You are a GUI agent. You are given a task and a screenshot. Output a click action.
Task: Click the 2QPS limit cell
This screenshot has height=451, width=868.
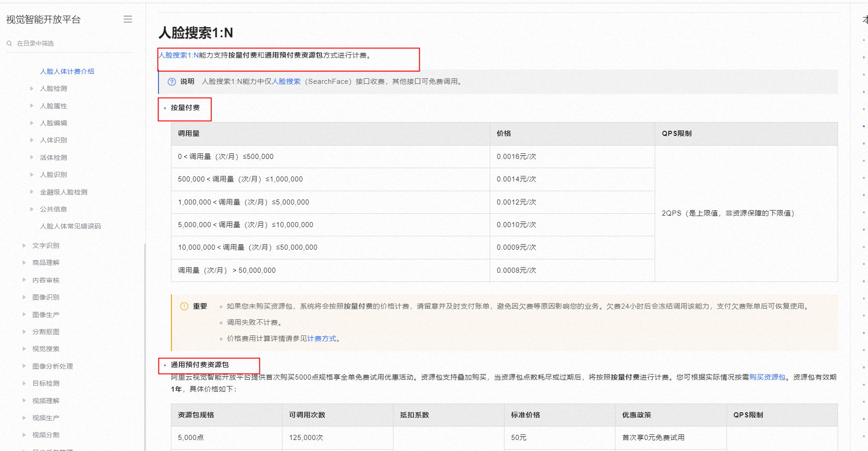click(x=746, y=213)
